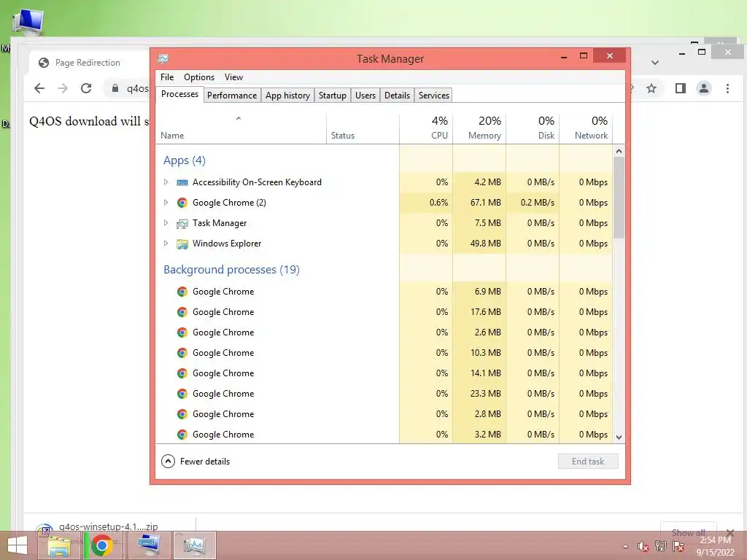Expand Task Manager process entry

(166, 223)
